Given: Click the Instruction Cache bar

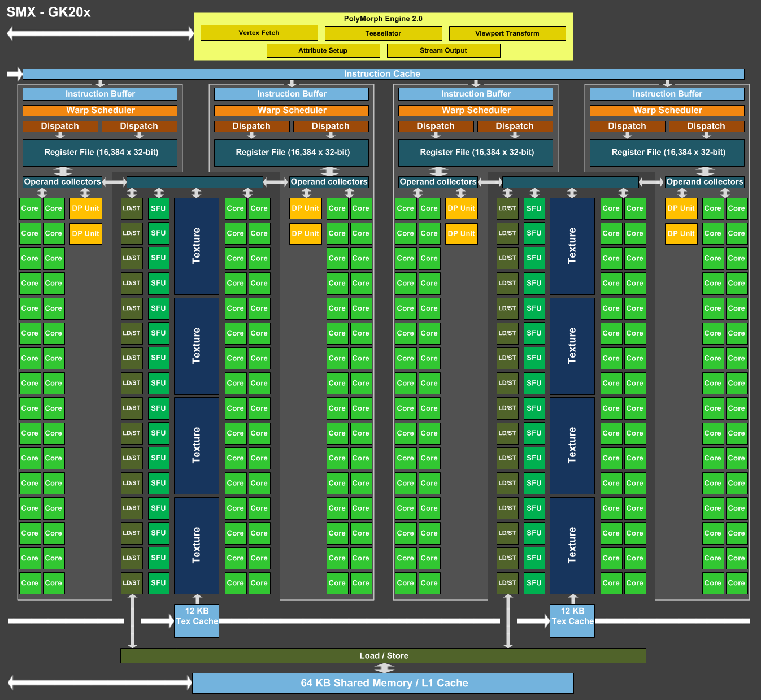Looking at the screenshot, I should pos(383,74).
